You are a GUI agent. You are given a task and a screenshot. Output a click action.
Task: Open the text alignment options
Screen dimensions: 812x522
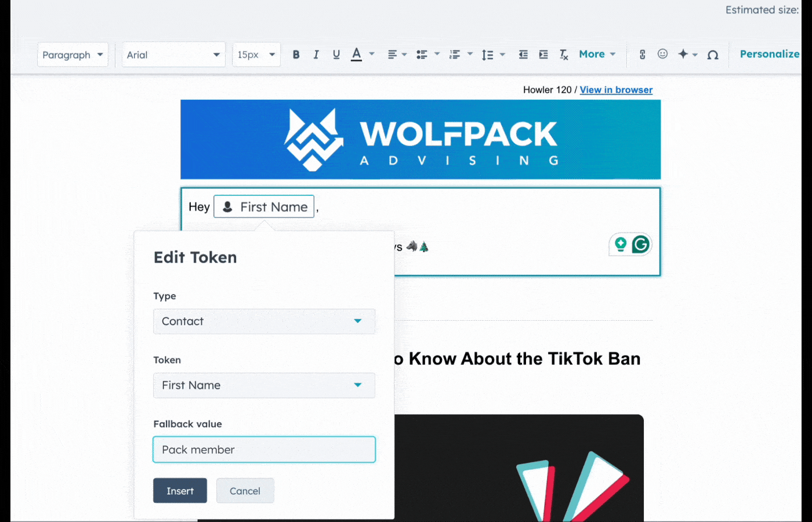[x=397, y=55]
